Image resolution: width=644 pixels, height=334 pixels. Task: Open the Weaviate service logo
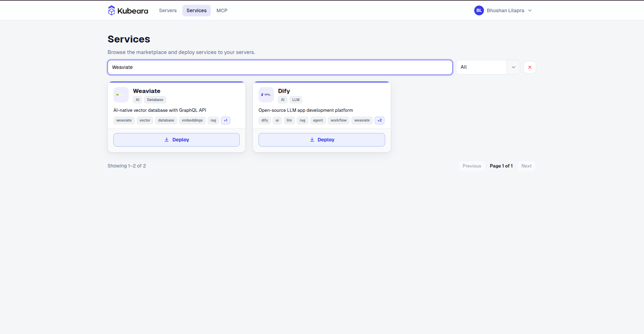[x=121, y=95]
